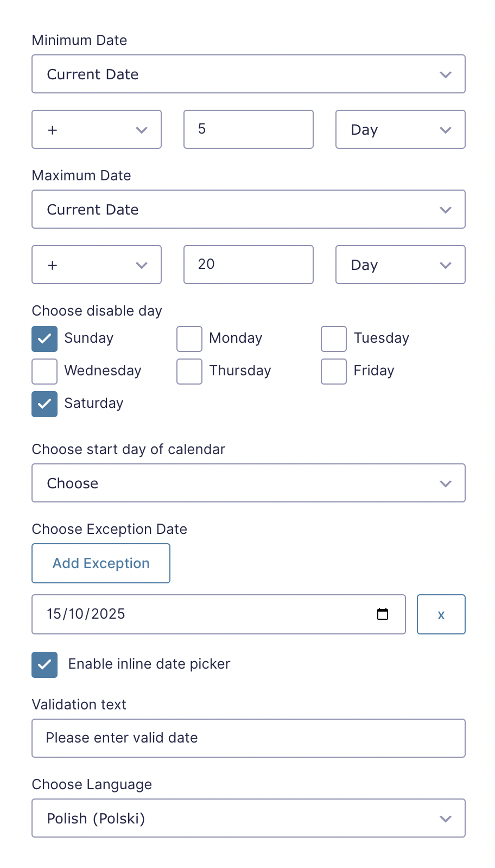Tick the Tuesday checkbox
495x868 pixels.
334,339
